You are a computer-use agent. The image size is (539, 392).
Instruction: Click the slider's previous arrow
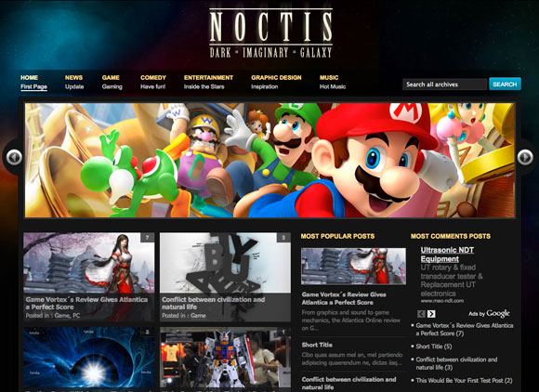click(14, 157)
